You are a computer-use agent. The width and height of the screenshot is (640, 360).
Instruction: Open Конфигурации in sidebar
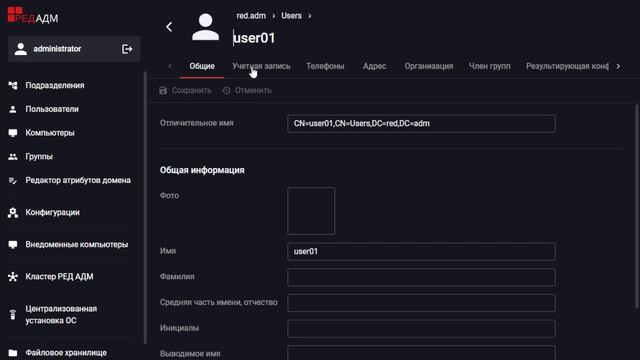tap(52, 213)
